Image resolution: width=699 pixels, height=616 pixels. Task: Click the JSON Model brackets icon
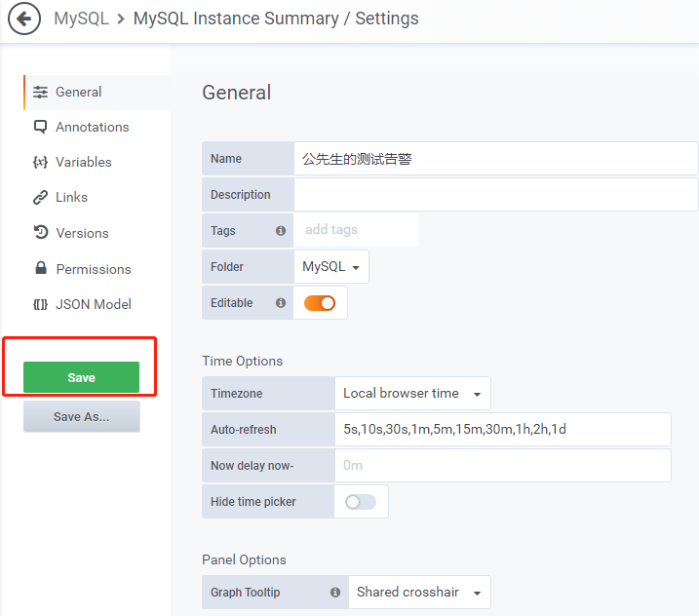(40, 304)
